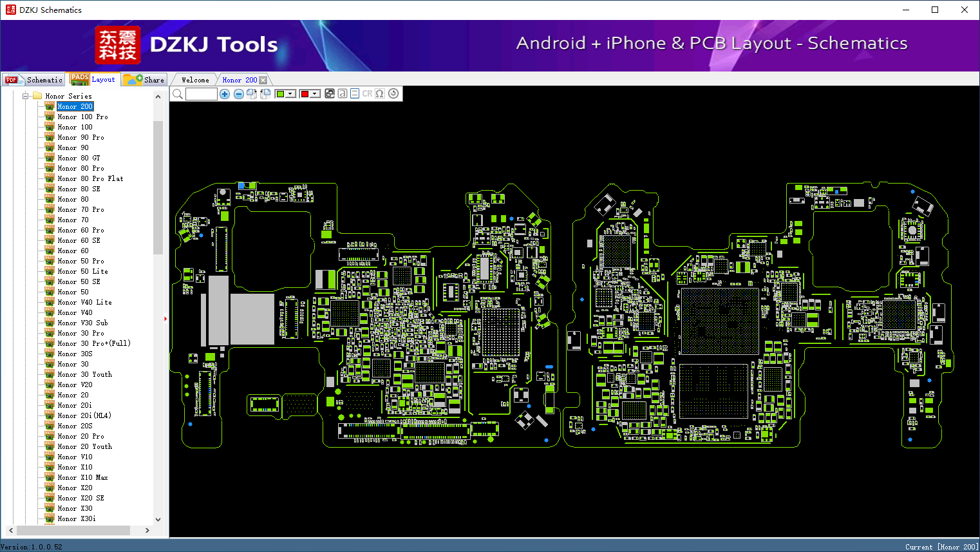Click the red DZKJ logo in the banner
The height and width of the screenshot is (552, 980).
(x=117, y=45)
